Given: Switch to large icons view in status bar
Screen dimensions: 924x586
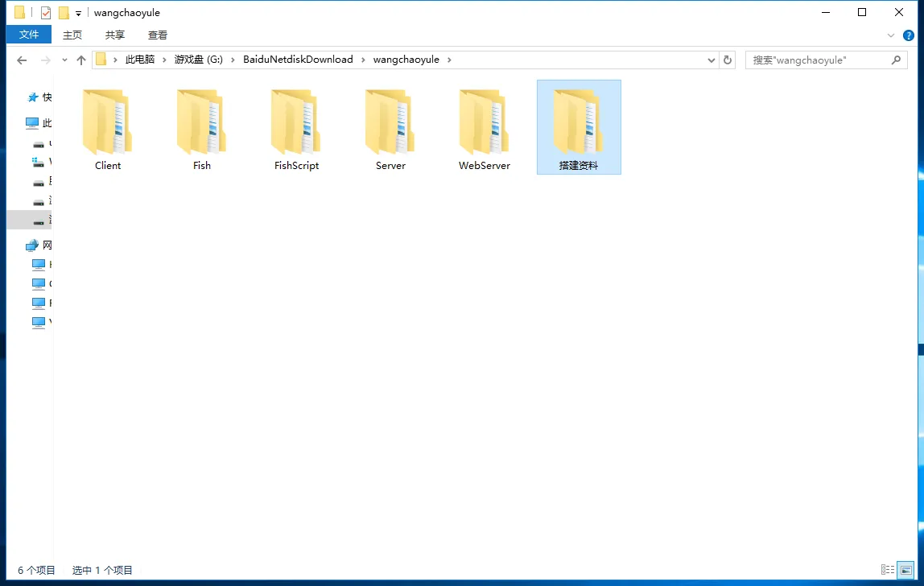Looking at the screenshot, I should (906, 570).
